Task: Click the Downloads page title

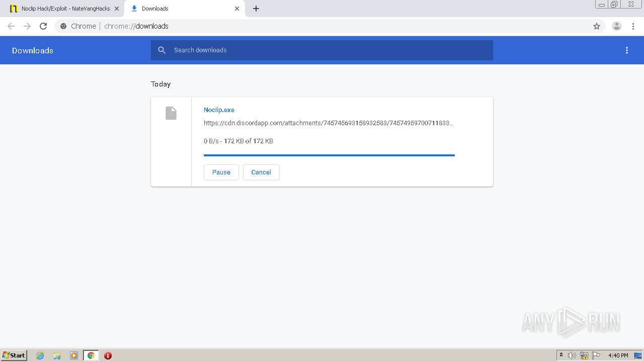Action: 33,50
